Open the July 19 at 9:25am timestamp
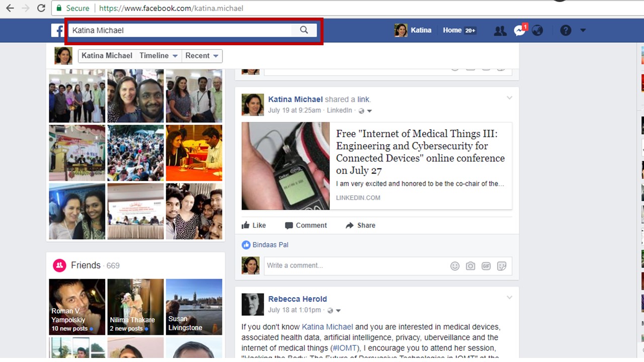Screen dimensions: 644x362 (x=294, y=111)
